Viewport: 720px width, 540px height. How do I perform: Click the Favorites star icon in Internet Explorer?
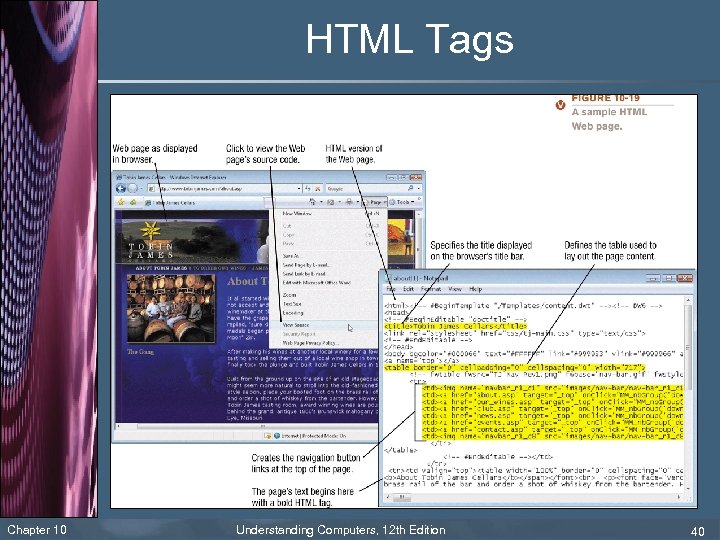coord(121,202)
